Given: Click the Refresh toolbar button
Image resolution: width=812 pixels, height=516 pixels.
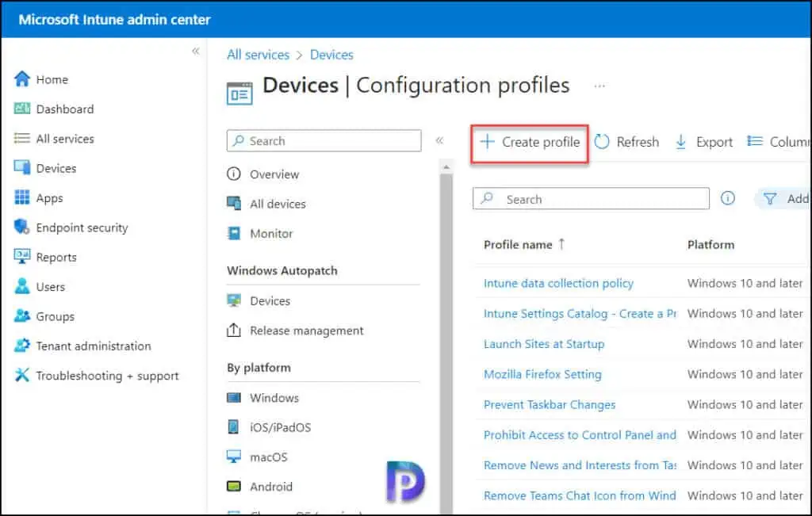Looking at the screenshot, I should [x=626, y=142].
